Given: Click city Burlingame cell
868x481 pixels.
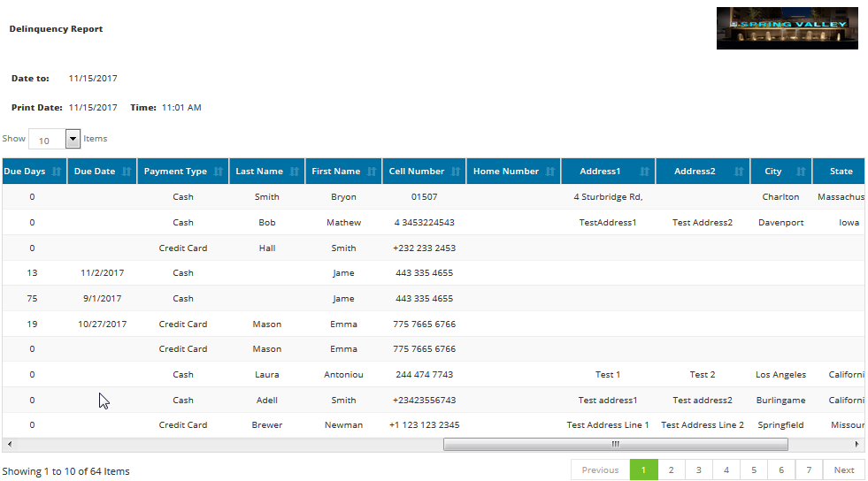Looking at the screenshot, I should pyautogui.click(x=780, y=401).
